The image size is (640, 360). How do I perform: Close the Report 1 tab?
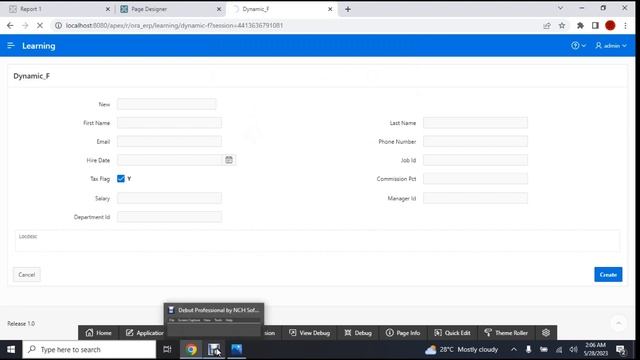[108, 9]
